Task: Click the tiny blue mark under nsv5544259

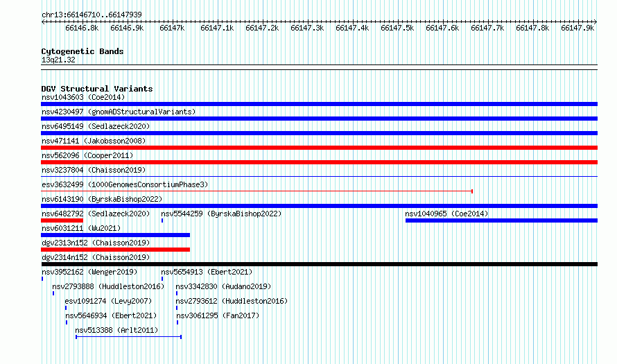Action: pyautogui.click(x=162, y=220)
